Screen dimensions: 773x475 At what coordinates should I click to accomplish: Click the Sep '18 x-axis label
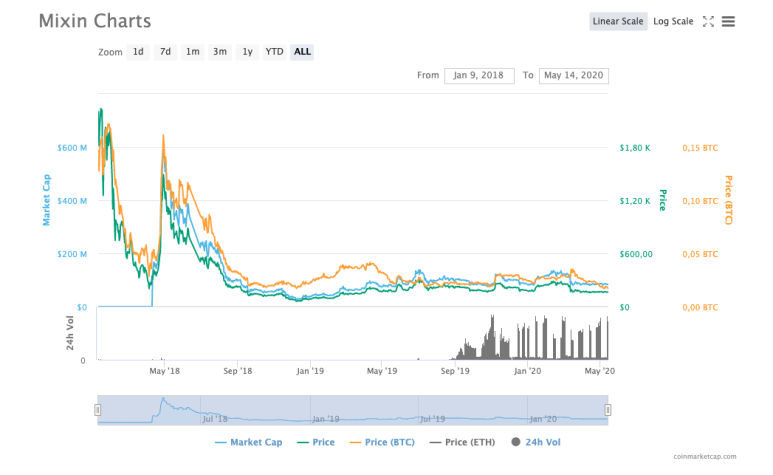(x=238, y=371)
